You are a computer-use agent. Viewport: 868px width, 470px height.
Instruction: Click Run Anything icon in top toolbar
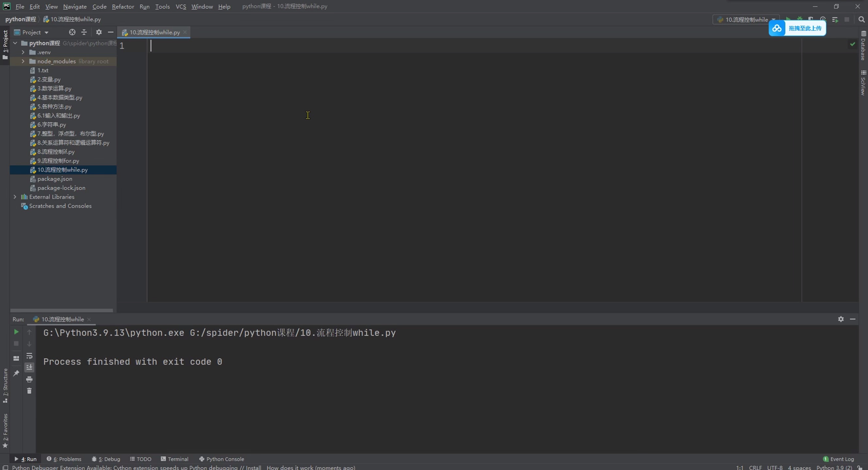pyautogui.click(x=835, y=20)
